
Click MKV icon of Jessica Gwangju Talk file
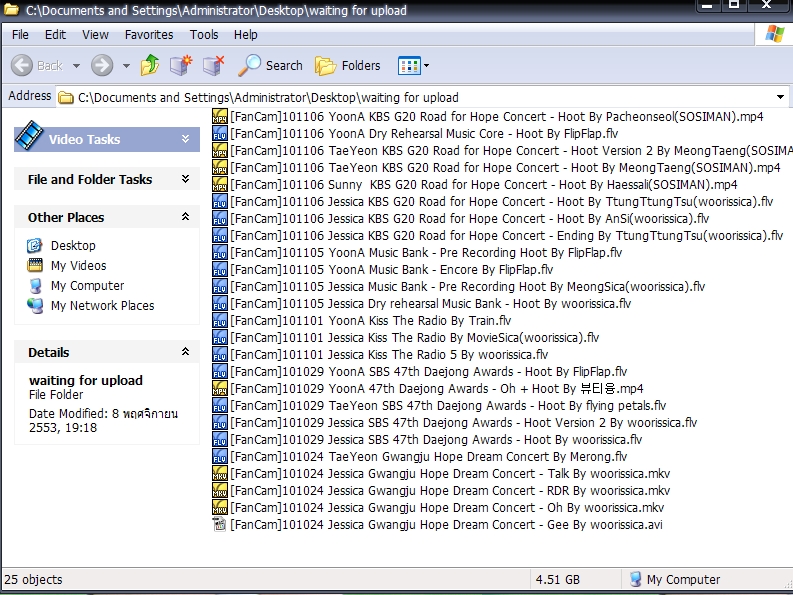tap(220, 473)
